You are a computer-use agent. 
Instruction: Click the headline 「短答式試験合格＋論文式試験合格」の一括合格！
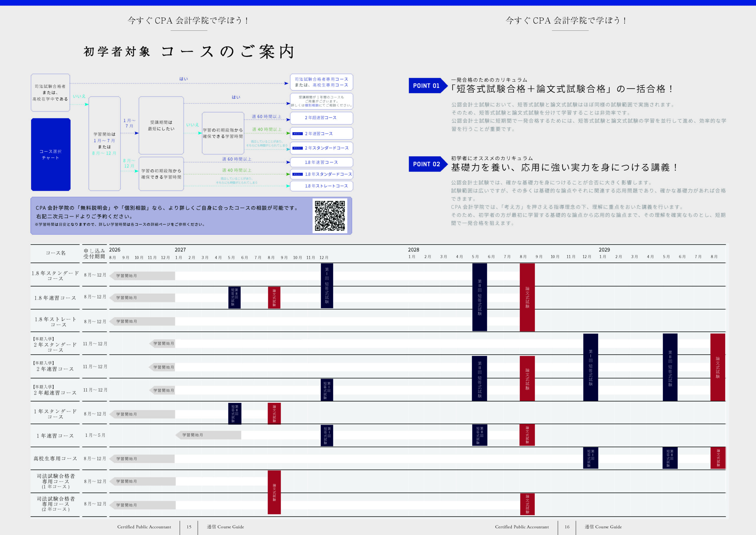coord(562,89)
